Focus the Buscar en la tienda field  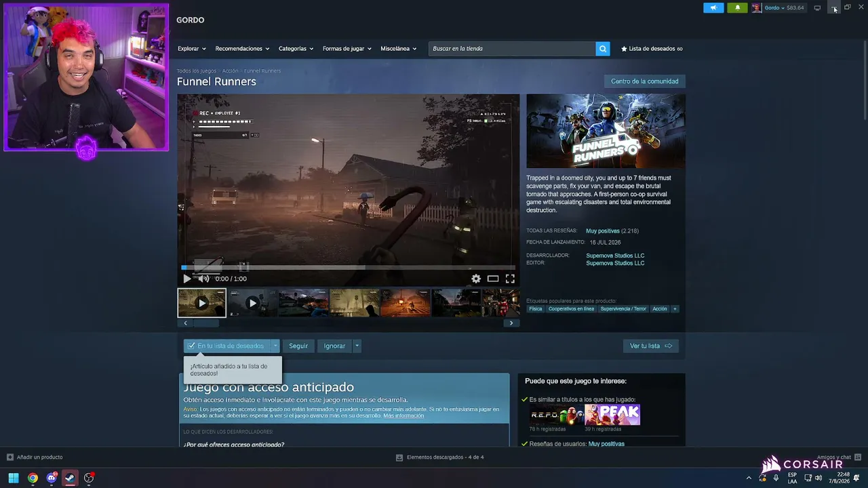coord(512,49)
